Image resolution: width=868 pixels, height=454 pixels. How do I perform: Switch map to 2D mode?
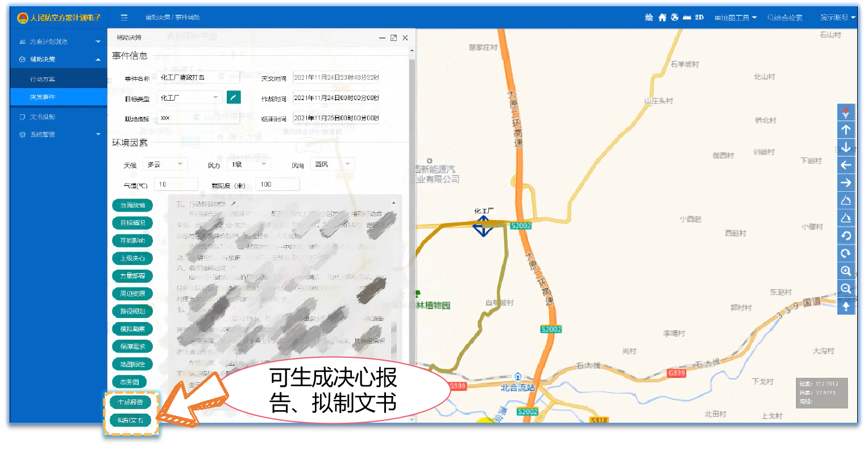pos(699,18)
